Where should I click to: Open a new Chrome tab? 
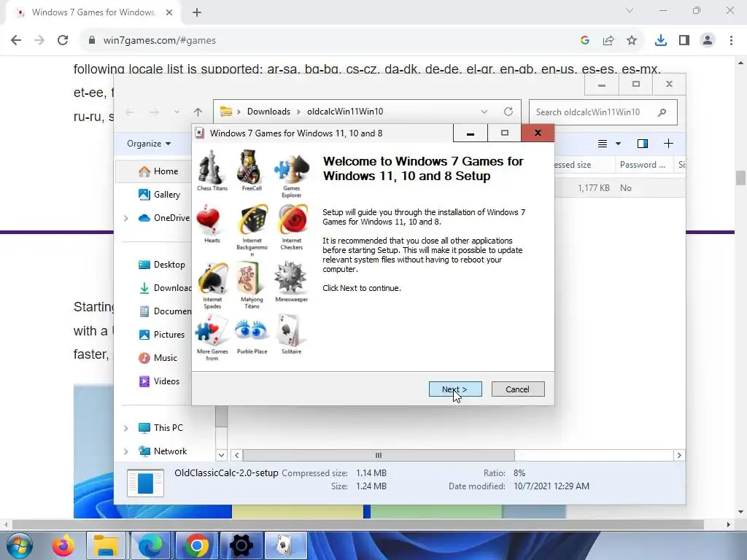(x=197, y=12)
